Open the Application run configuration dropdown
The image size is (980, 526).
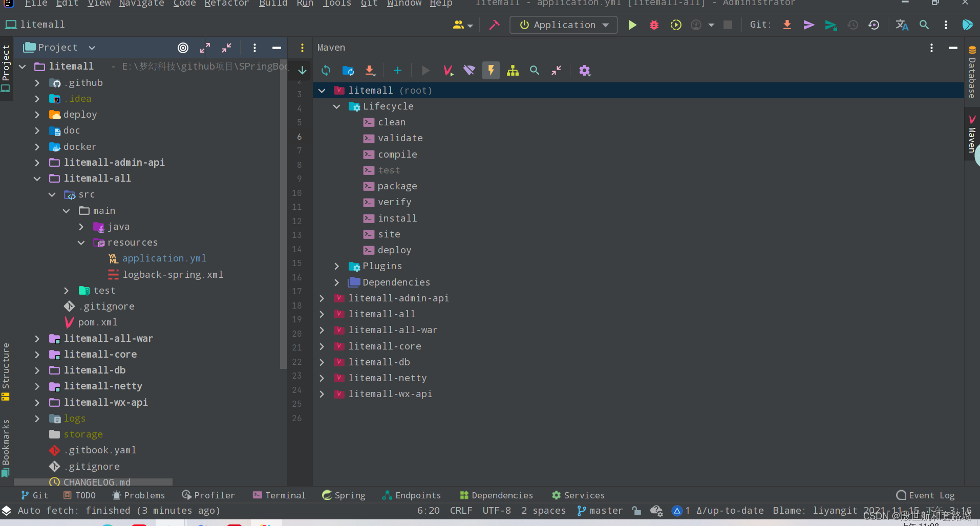tap(564, 25)
